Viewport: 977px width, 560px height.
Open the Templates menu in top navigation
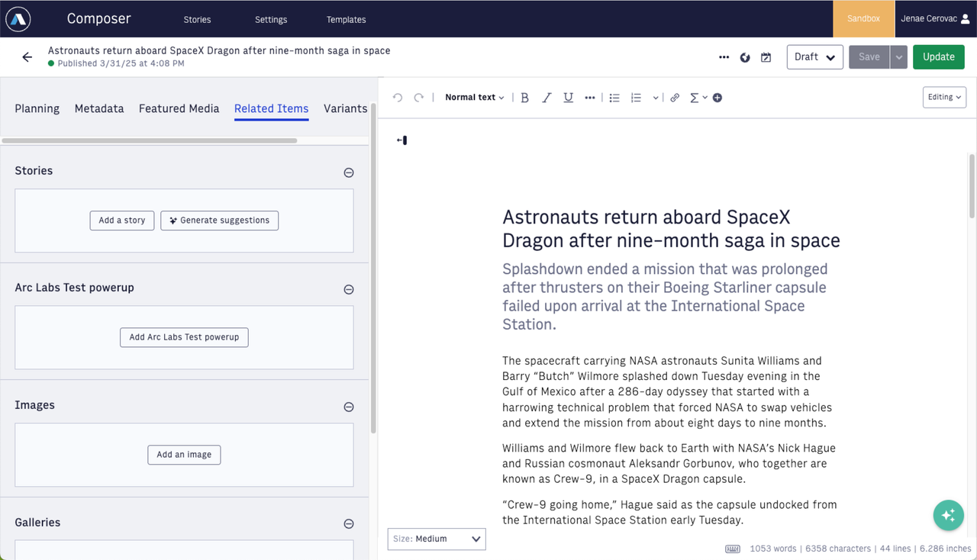(346, 19)
